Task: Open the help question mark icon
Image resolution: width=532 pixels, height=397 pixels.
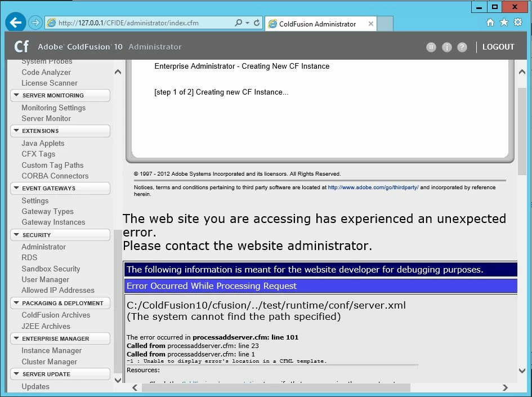Action: pos(462,47)
